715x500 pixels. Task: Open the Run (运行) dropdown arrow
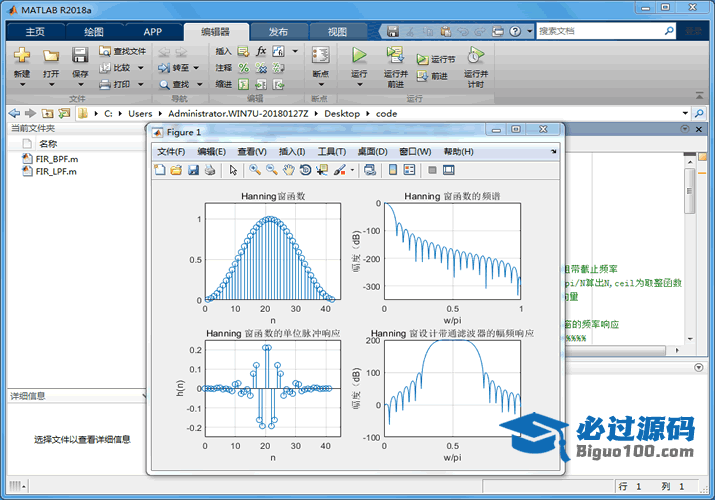[x=359, y=84]
